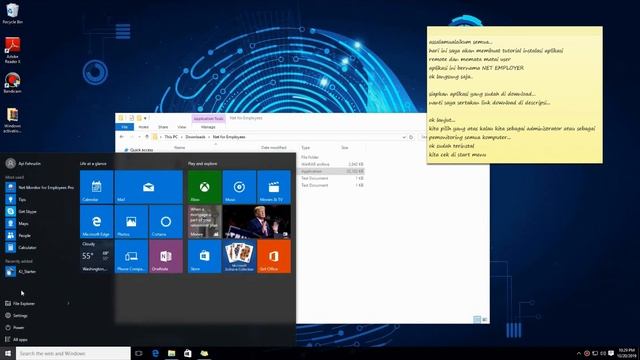Open the Phone Companion tile
640x360 pixels.
tap(131, 256)
